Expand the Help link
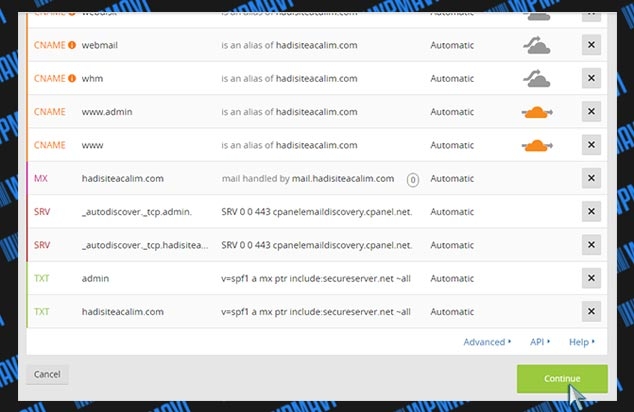 coord(581,342)
